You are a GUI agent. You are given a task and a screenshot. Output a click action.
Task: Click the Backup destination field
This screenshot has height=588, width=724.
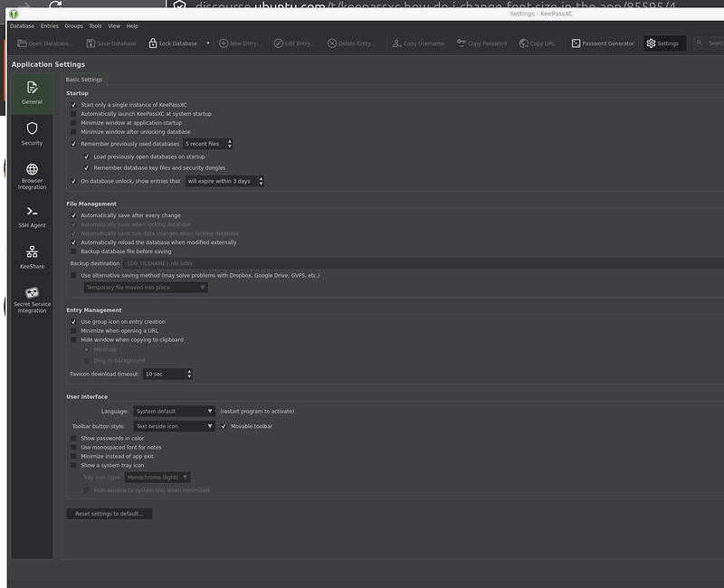click(x=423, y=263)
